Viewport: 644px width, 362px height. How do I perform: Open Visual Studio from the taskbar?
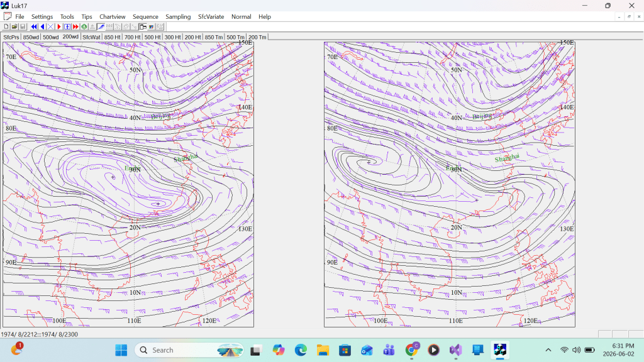tap(455, 350)
